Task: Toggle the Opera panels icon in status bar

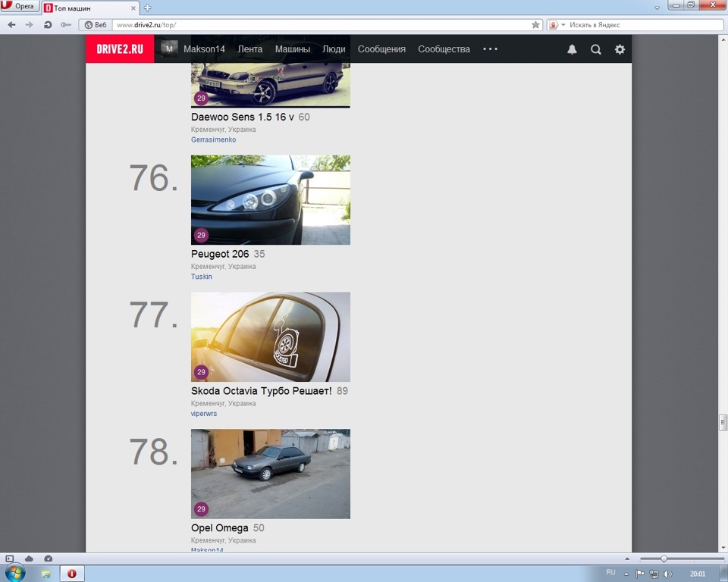Action: 10,559
